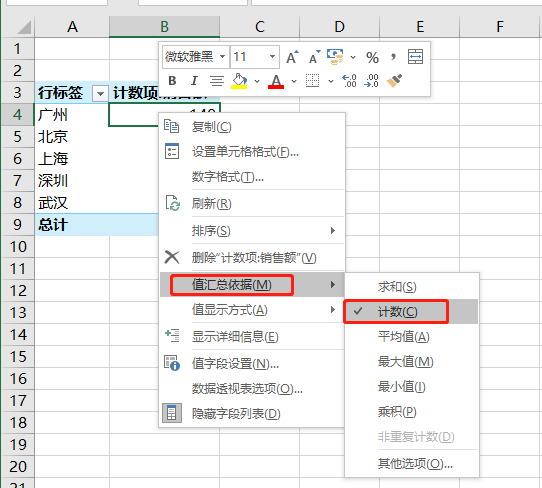
Task: Toggle italic formatting in mini toolbar
Action: [194, 81]
